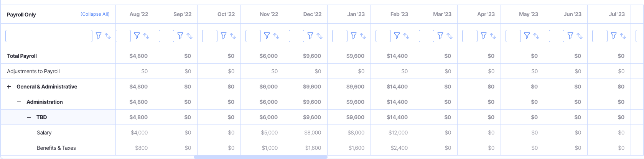Click the Dec '22 filter input box
Viewport: 644px width, 159px height.
[296, 36]
